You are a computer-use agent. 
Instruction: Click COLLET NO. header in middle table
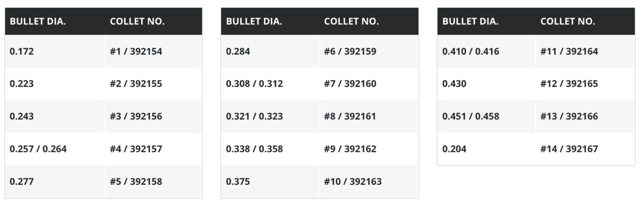point(352,21)
